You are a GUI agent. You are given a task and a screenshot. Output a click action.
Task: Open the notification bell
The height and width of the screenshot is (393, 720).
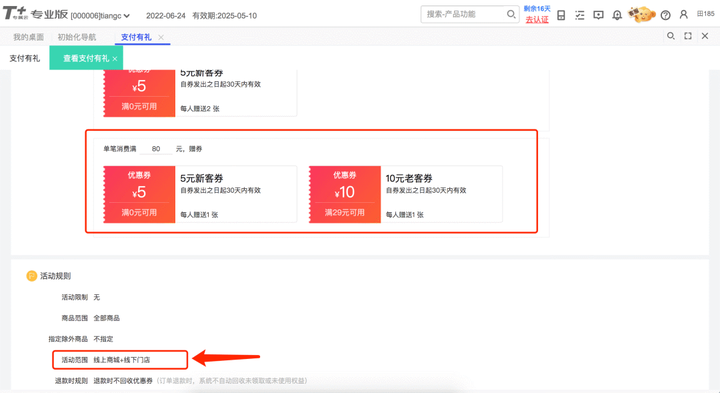point(617,15)
